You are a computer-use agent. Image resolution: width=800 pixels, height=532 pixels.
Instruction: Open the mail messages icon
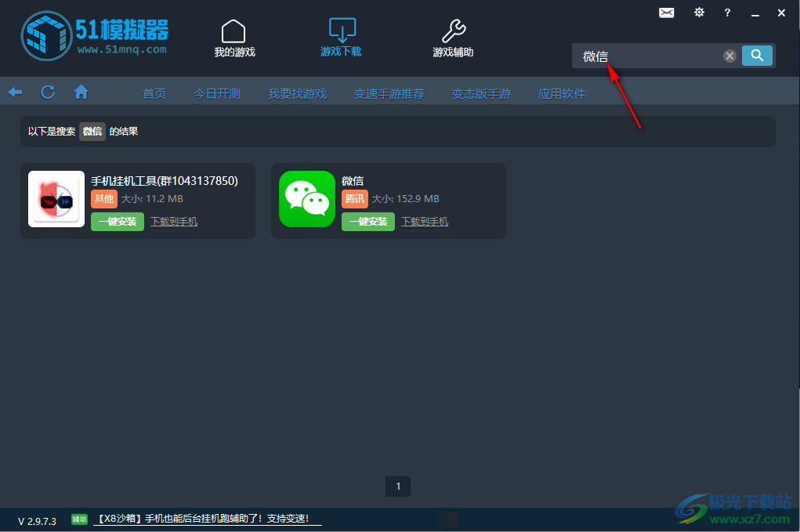[x=666, y=13]
